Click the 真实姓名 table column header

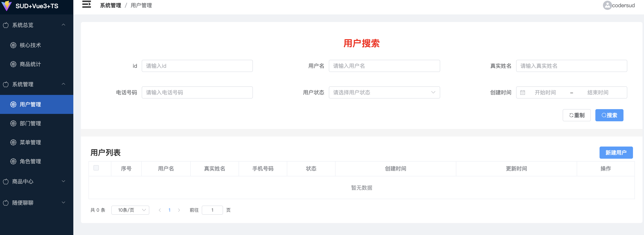pyautogui.click(x=214, y=169)
